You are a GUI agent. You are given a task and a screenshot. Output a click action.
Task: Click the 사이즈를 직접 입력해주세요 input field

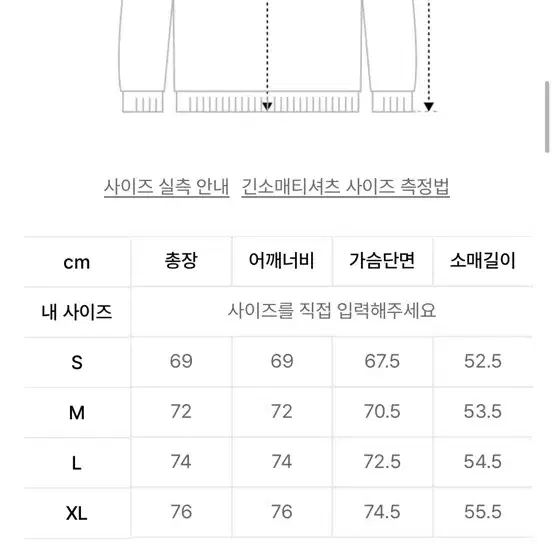point(331,311)
